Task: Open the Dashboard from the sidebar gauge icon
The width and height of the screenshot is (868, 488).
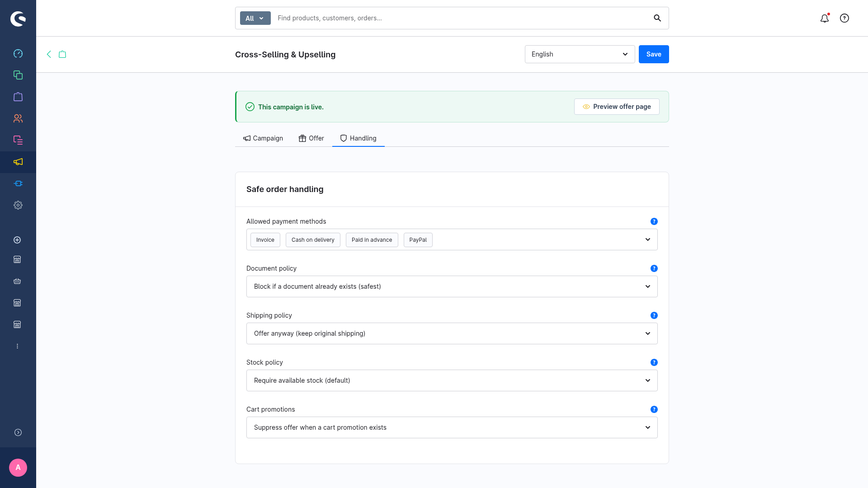Action: pyautogui.click(x=18, y=53)
